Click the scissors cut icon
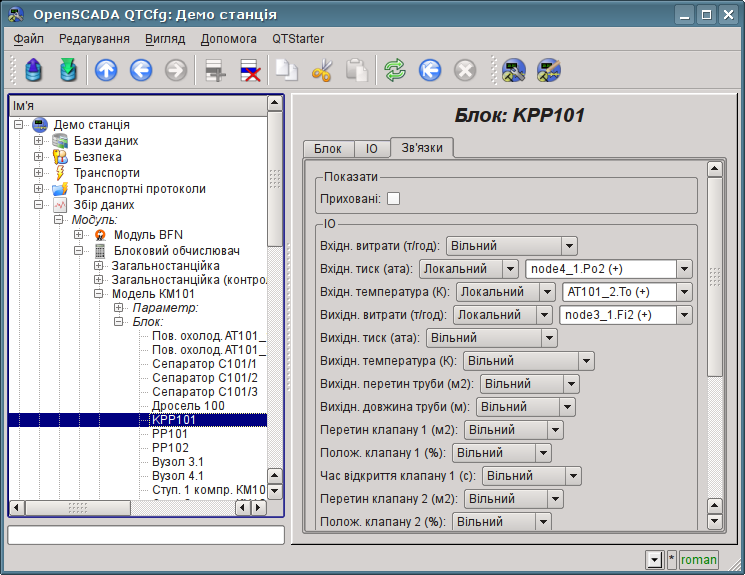The height and width of the screenshot is (575, 745). [322, 70]
